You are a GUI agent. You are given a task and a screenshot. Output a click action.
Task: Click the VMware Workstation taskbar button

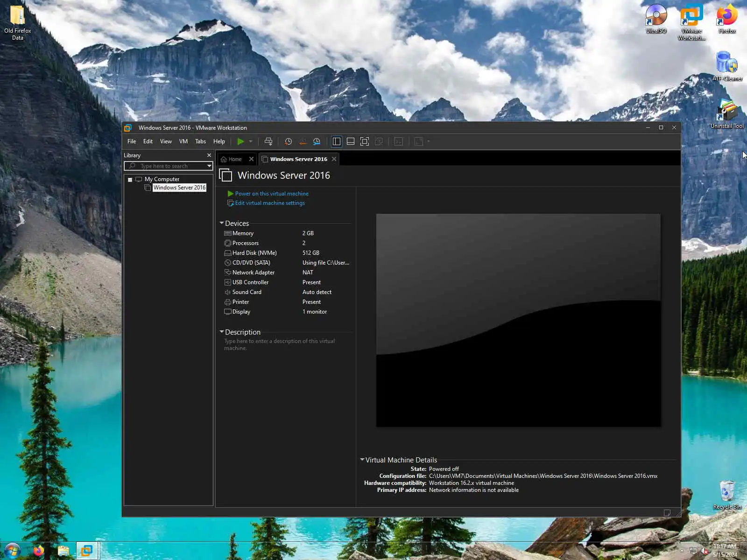tap(87, 551)
